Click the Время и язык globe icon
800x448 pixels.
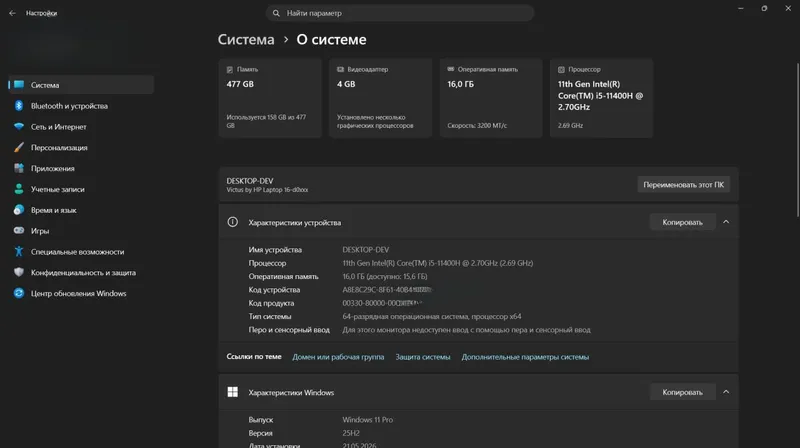click(x=19, y=210)
